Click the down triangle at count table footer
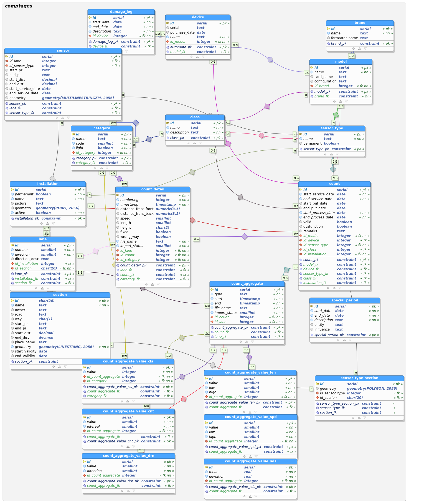Viewport: 424px width, 504px height. tap(340, 288)
